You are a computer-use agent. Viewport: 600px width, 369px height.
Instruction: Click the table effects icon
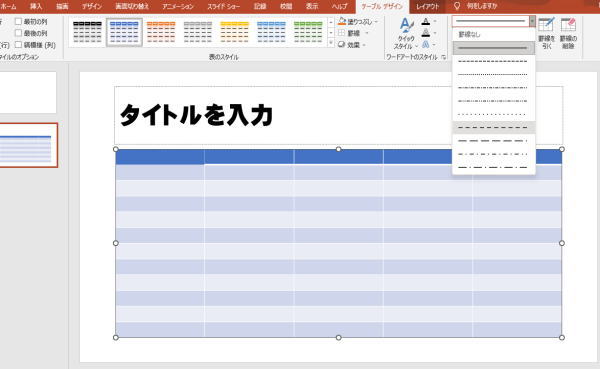[x=342, y=45]
